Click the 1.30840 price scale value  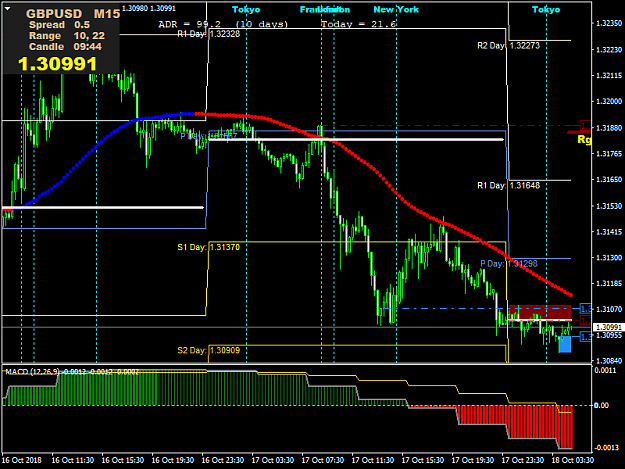(x=609, y=361)
